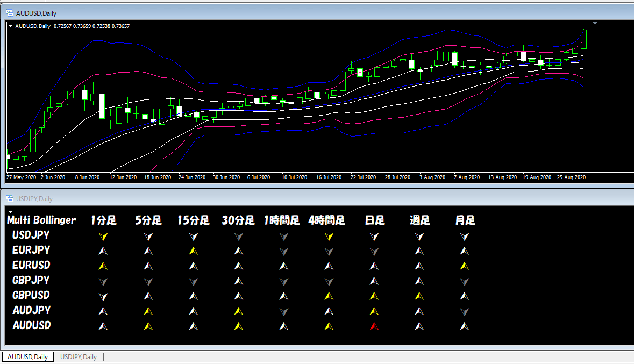Click chart shift marker triangle at top

tap(595, 24)
